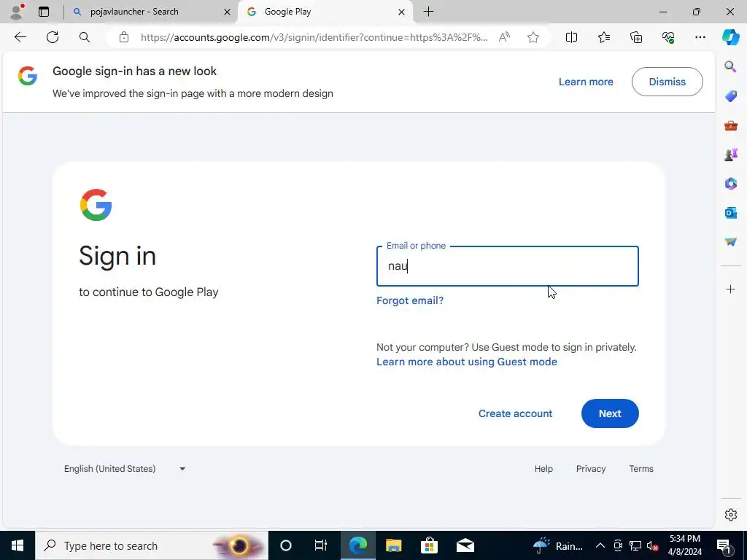Open the Copilot icon
The height and width of the screenshot is (560, 747).
point(730,37)
